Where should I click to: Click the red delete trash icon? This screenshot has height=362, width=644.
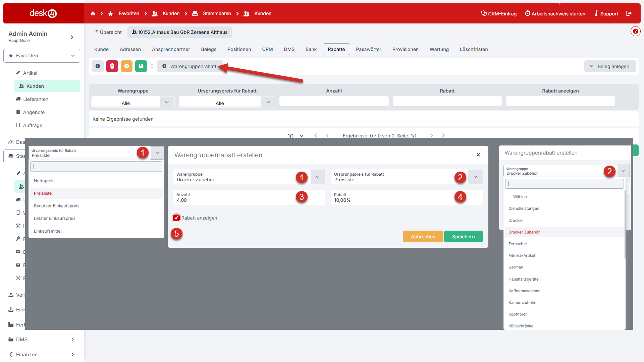click(x=112, y=66)
